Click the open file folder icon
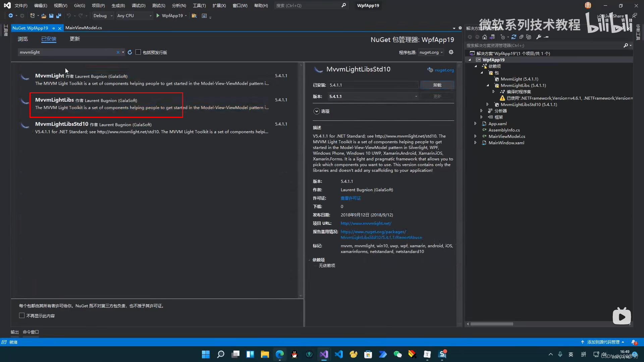644x362 pixels. coord(44,16)
